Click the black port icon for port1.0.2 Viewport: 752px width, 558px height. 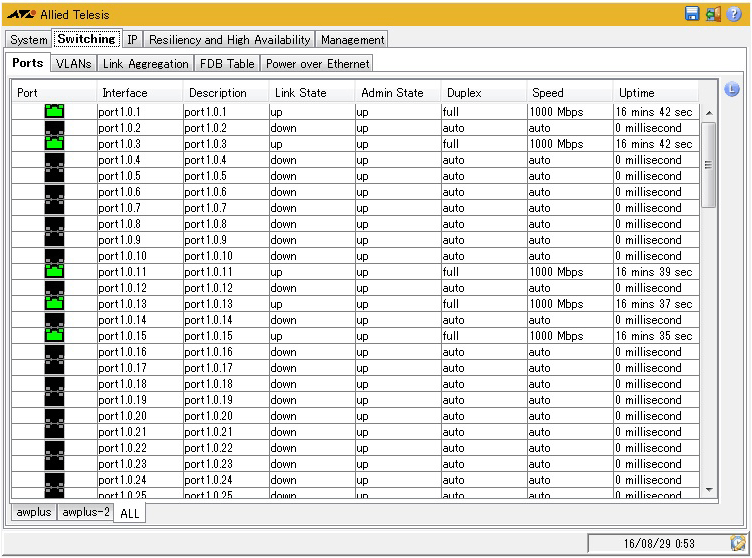54,127
